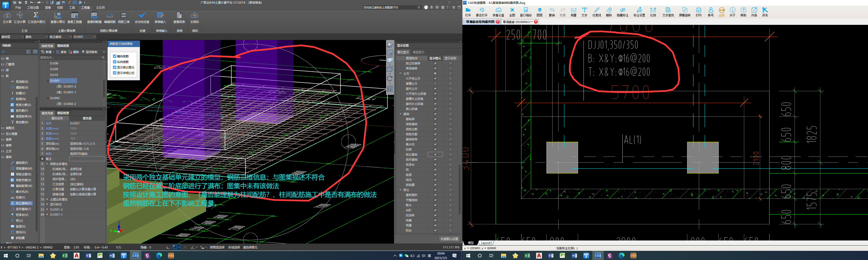Click 屏幕旋转 screen rotate in CAD viewer
The width and height of the screenshot is (868, 260).
point(684,12)
